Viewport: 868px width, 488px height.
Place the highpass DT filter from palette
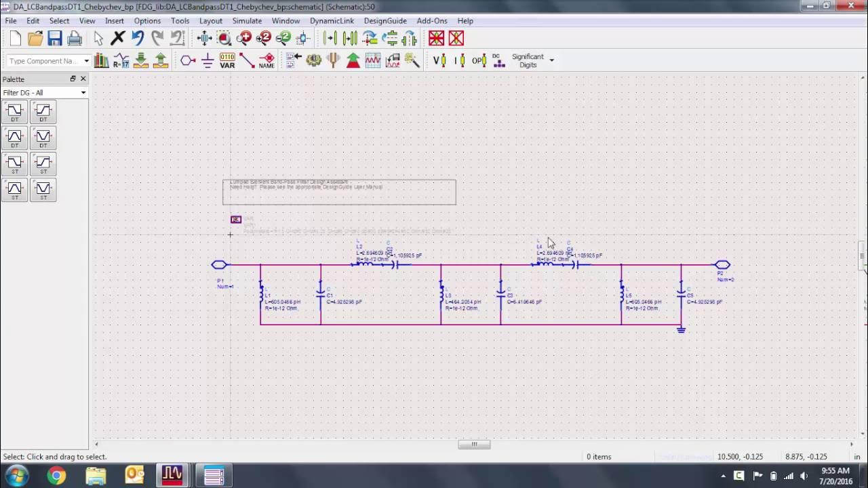(43, 112)
